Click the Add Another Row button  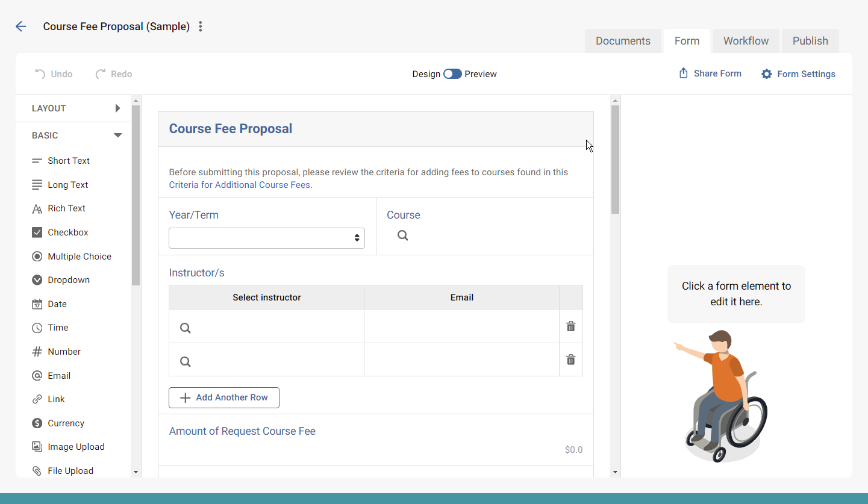coord(223,397)
